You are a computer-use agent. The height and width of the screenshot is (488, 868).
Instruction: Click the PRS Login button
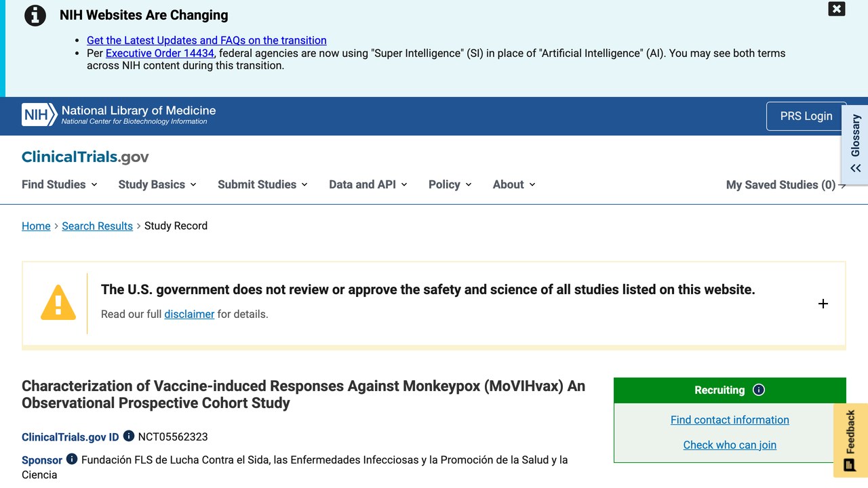(806, 116)
